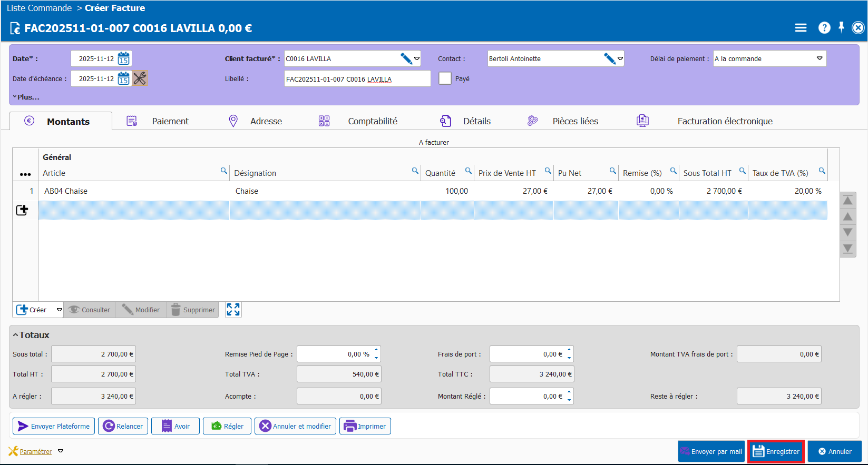
Task: Click the pencil edit icon for Client facturé
Action: (x=406, y=58)
